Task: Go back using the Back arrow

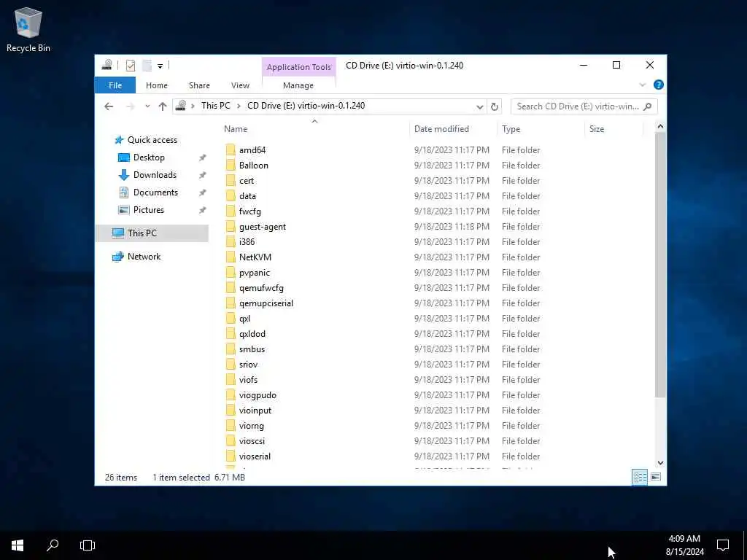Action: pyautogui.click(x=109, y=106)
